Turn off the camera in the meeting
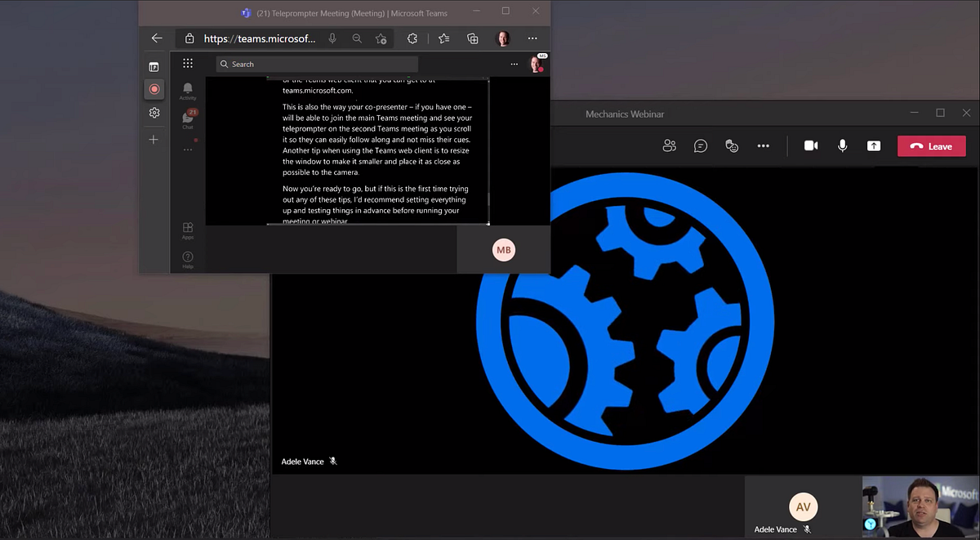Viewport: 980px width, 540px height. (811, 145)
